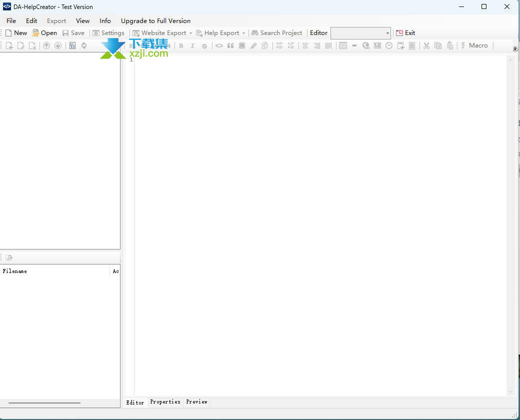Expand the Website Export dropdown arrow
Image resolution: width=520 pixels, height=420 pixels.
(190, 33)
